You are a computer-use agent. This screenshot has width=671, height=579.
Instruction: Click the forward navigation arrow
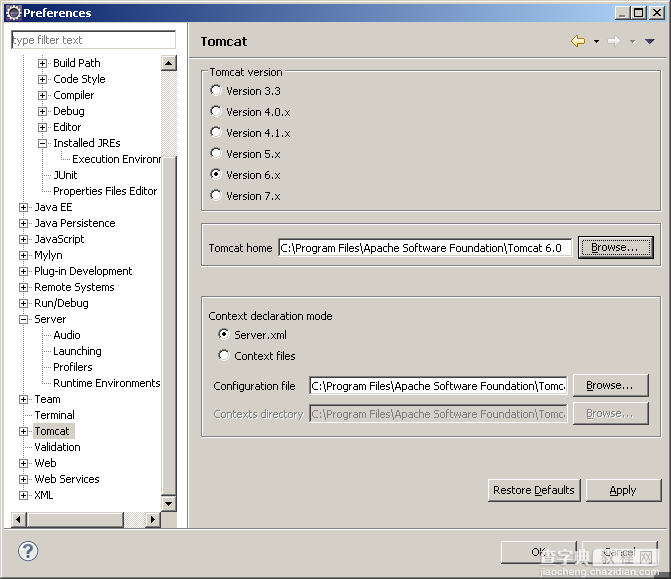point(614,41)
